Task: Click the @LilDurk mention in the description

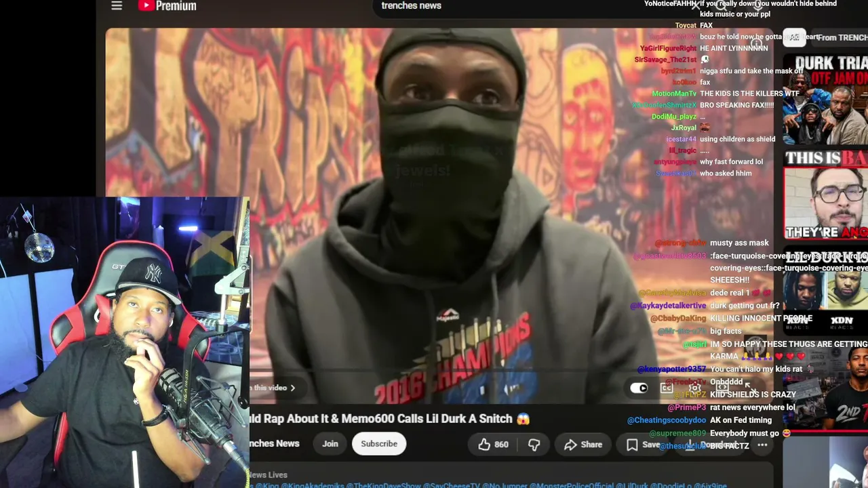Action: [x=633, y=486]
